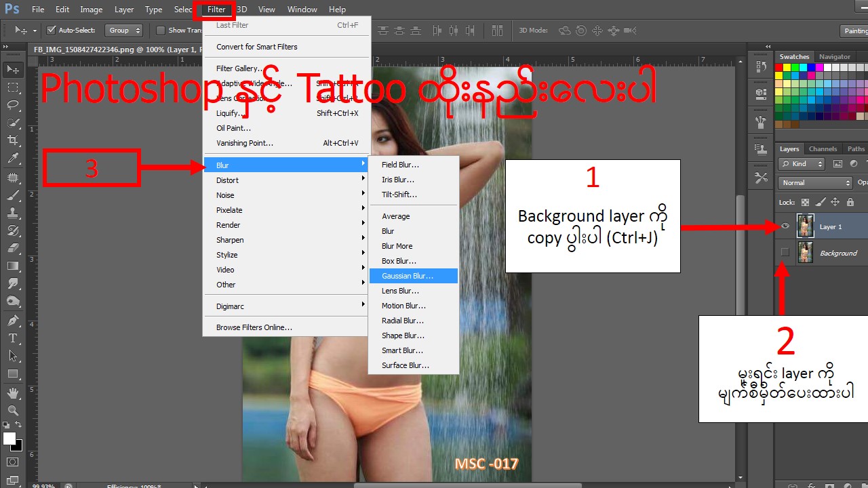Open the Help menu
The width and height of the screenshot is (868, 488).
pyautogui.click(x=337, y=9)
